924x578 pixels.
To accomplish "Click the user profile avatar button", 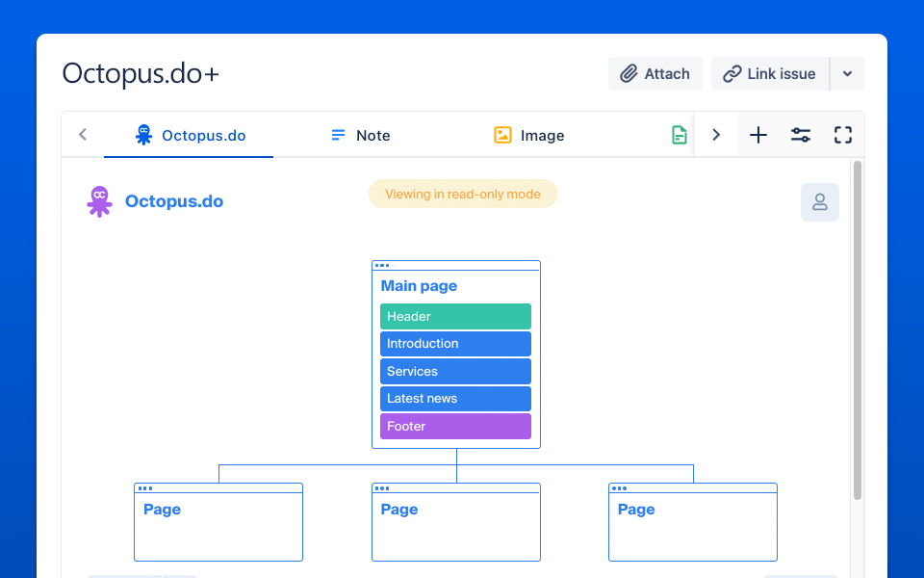I will 820,202.
